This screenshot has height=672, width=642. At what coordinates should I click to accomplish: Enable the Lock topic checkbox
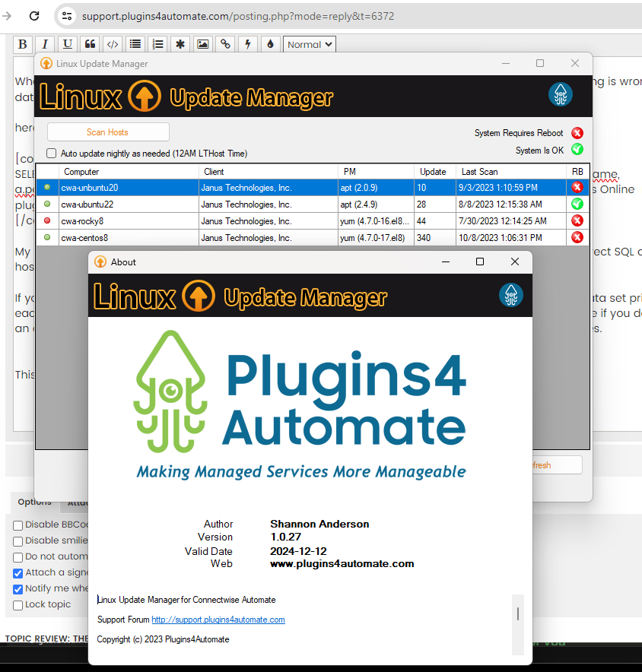[17, 604]
